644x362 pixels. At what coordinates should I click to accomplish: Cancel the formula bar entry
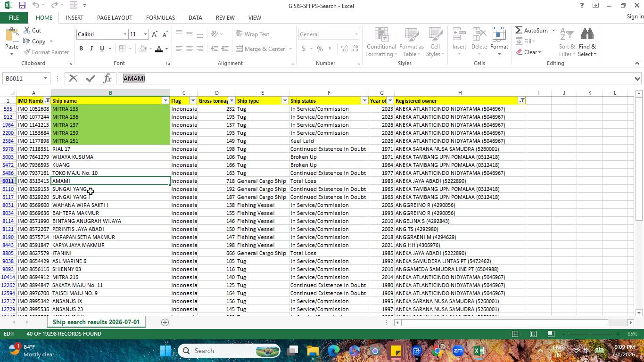(x=73, y=78)
